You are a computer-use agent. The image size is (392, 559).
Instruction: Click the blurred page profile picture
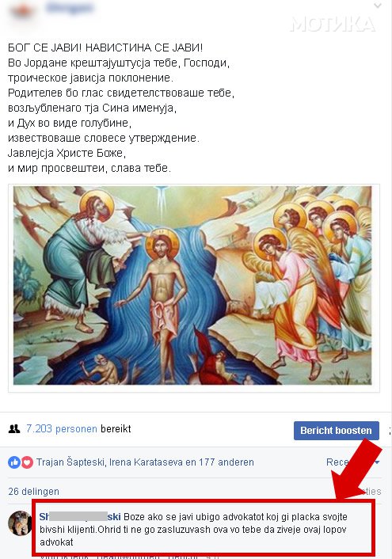(21, 11)
